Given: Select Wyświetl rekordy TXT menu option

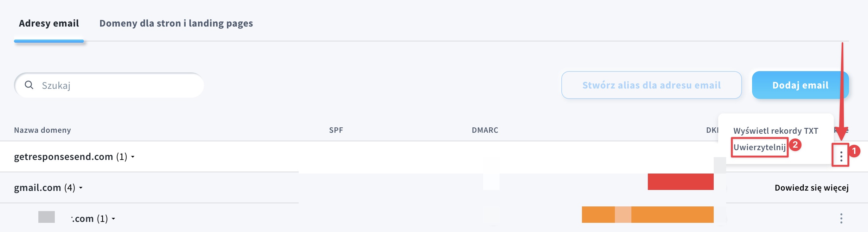Looking at the screenshot, I should pos(776,131).
